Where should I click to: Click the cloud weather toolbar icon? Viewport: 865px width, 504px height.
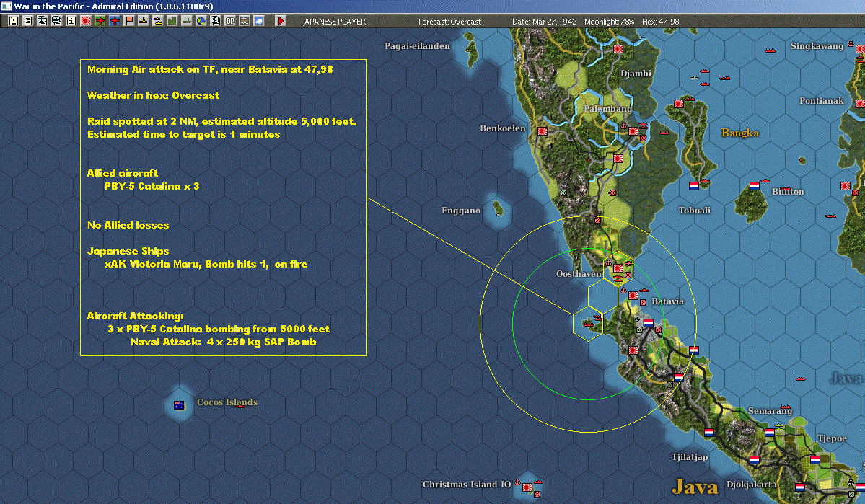pyautogui.click(x=258, y=21)
